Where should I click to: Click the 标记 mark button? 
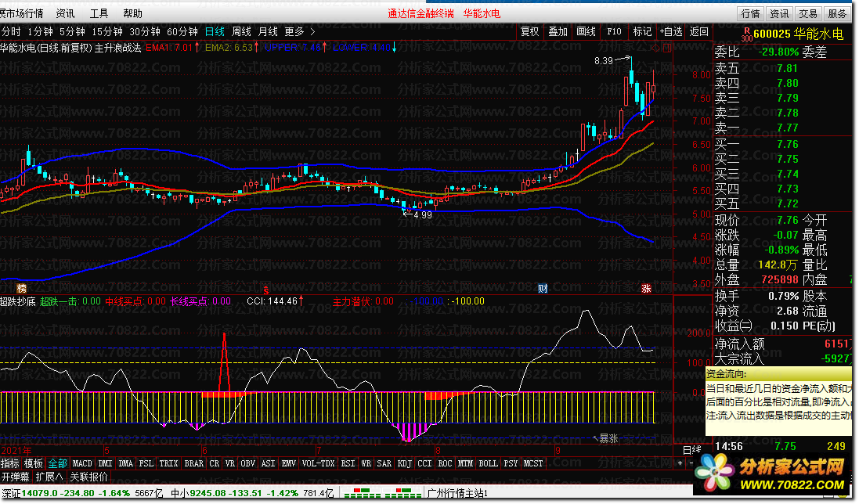642,32
